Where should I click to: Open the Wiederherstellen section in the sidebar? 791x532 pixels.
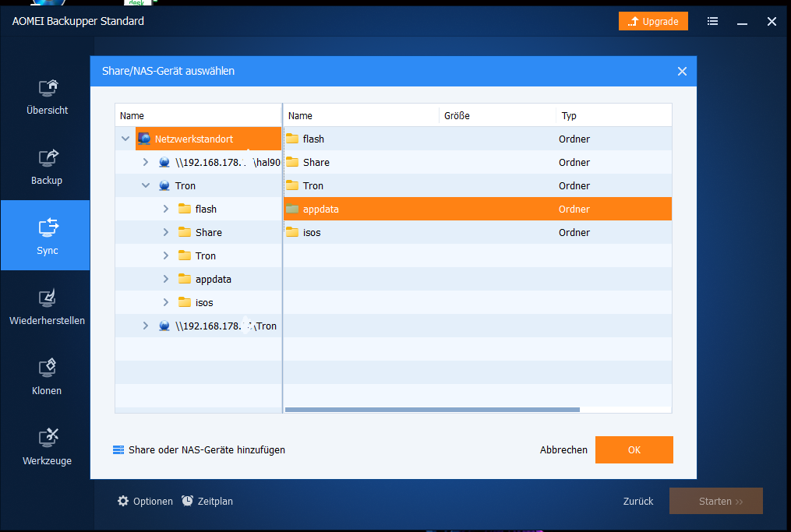47,308
